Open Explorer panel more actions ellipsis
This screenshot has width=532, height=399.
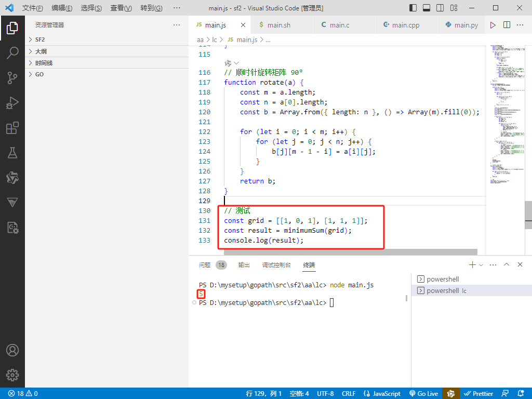pyautogui.click(x=177, y=25)
